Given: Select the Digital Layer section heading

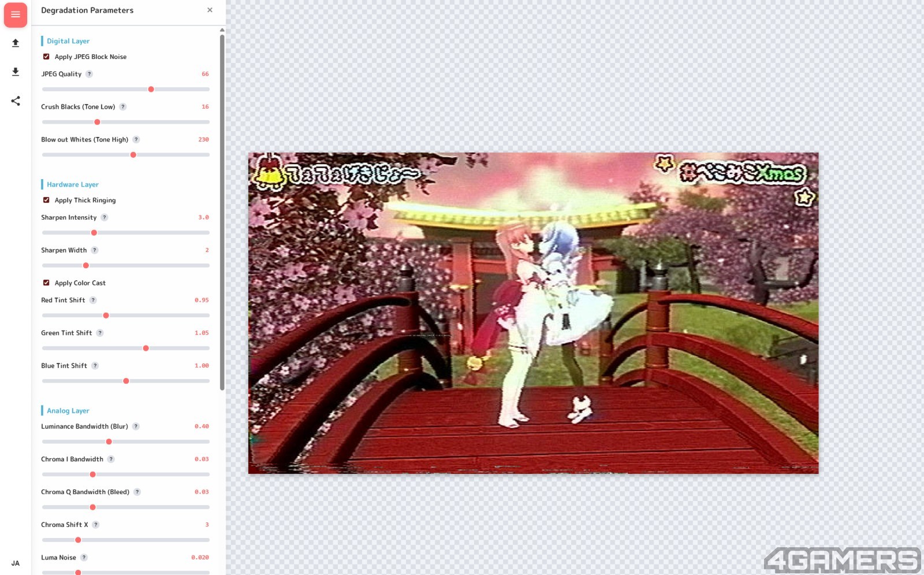Looking at the screenshot, I should click(68, 41).
